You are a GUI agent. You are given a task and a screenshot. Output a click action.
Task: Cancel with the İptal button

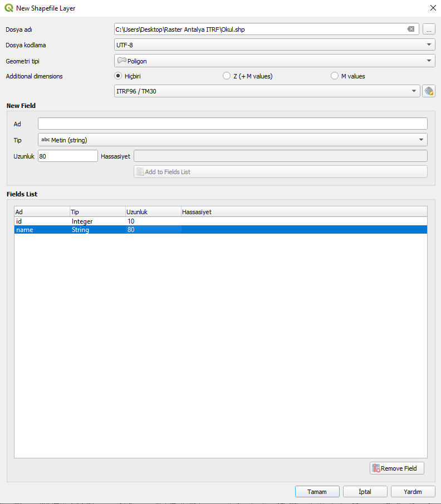365,491
